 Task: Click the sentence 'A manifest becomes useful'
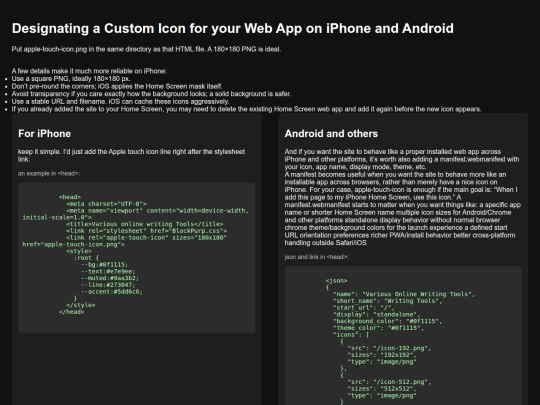pos(395,182)
